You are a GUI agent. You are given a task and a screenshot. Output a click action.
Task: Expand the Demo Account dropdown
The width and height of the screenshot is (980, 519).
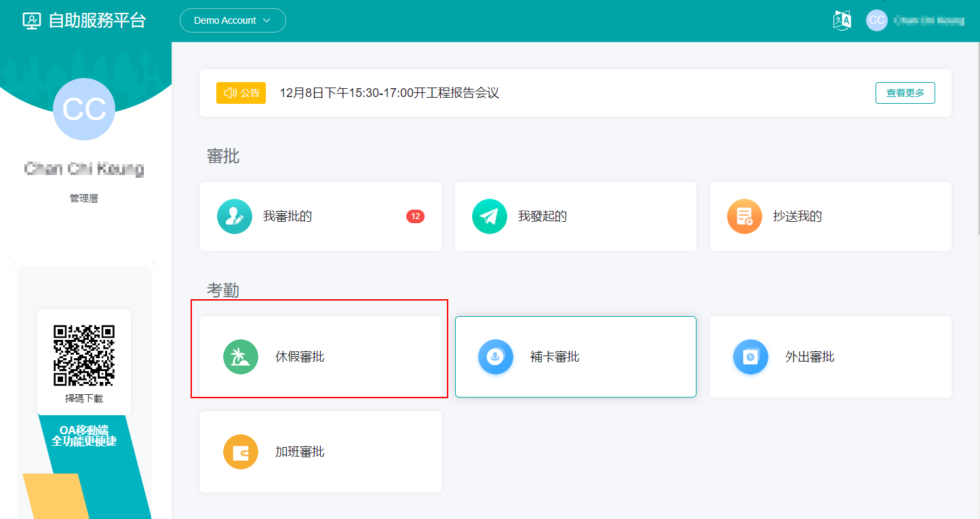233,20
